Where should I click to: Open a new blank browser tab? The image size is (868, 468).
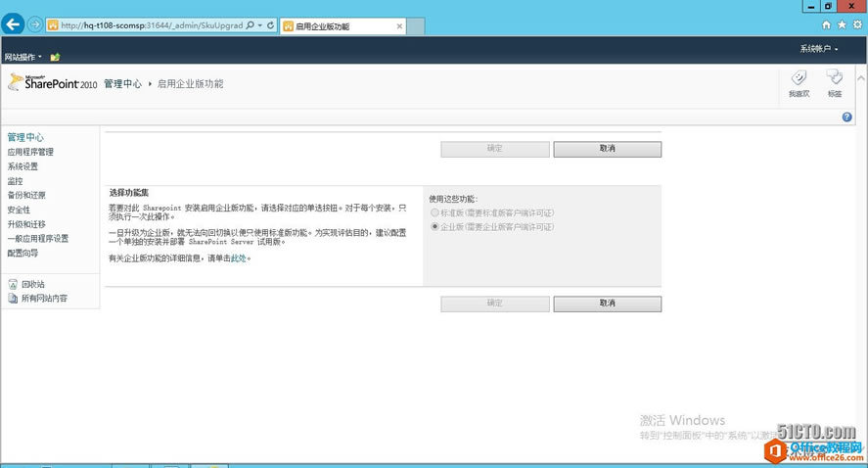pyautogui.click(x=416, y=26)
